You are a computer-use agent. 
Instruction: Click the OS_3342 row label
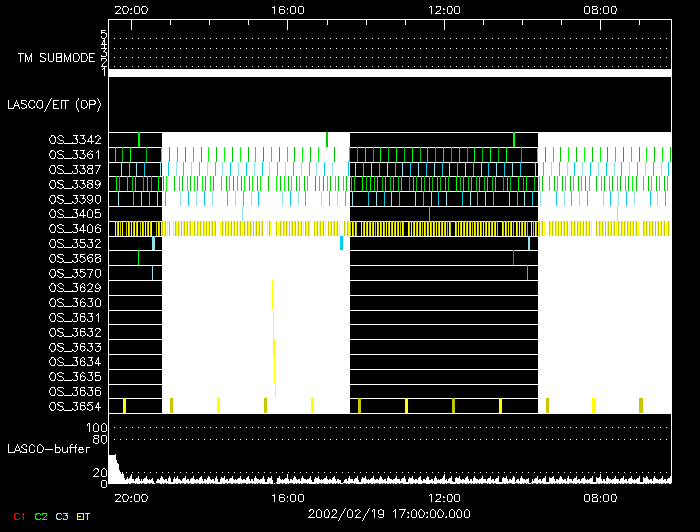coord(74,140)
